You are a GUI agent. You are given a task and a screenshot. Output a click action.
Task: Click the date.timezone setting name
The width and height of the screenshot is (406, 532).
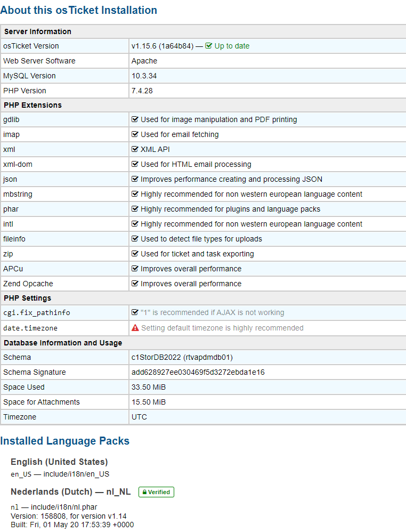[x=30, y=328]
